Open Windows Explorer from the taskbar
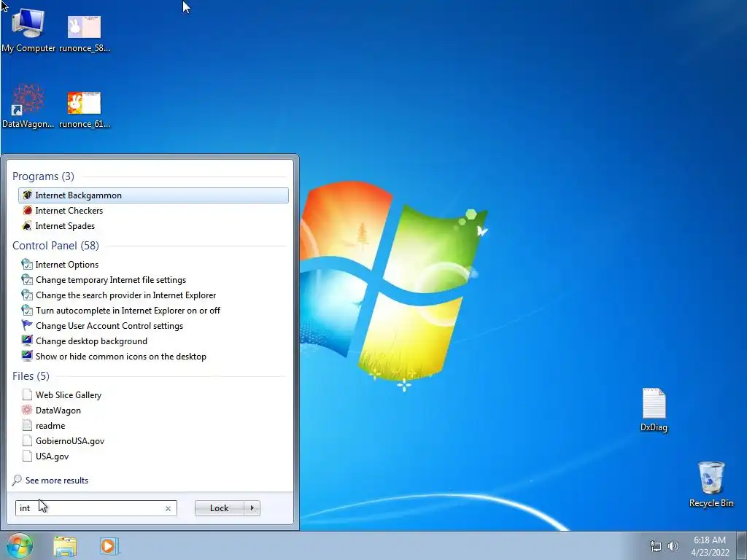Viewport: 747px width, 560px height. point(65,546)
